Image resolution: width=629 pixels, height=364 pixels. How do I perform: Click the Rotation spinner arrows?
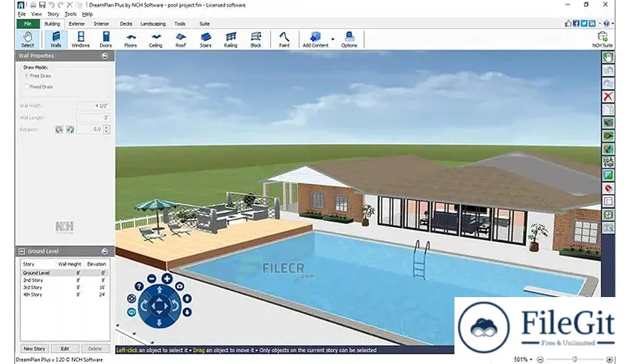[x=106, y=129]
